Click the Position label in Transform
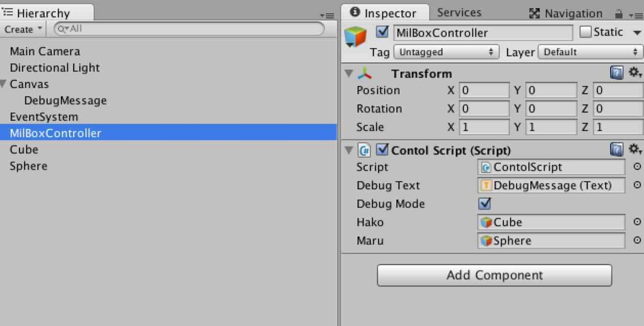This screenshot has height=326, width=644. (x=378, y=91)
